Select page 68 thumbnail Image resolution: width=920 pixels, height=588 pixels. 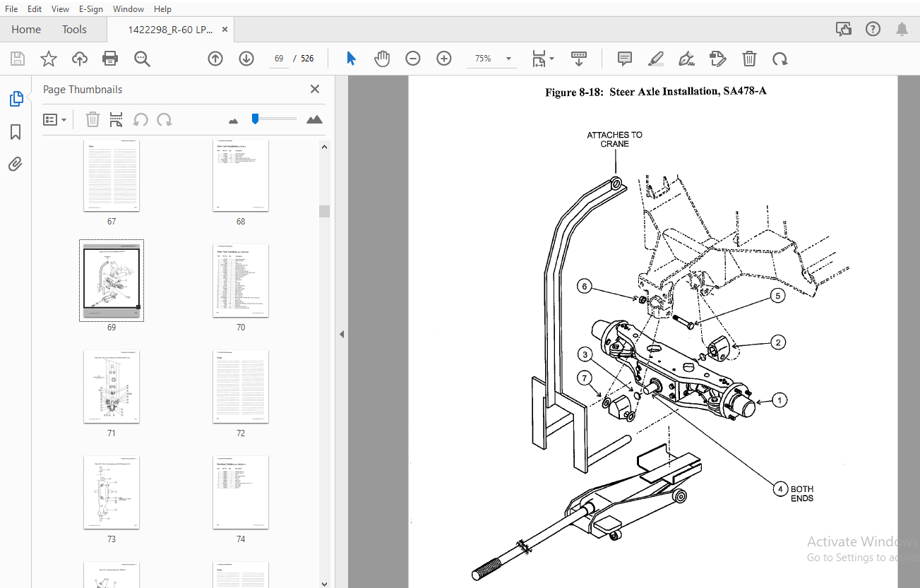pos(241,176)
